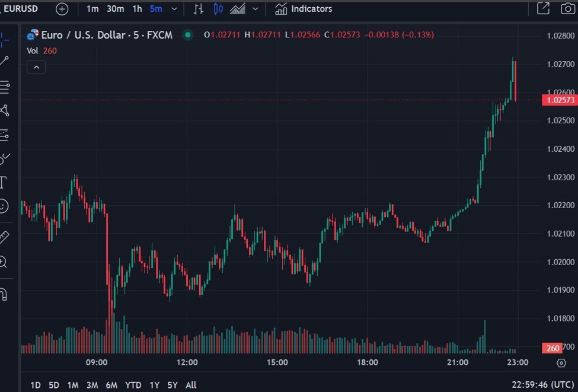The height and width of the screenshot is (392, 578).
Task: Open the Indicators button
Action: 304,9
